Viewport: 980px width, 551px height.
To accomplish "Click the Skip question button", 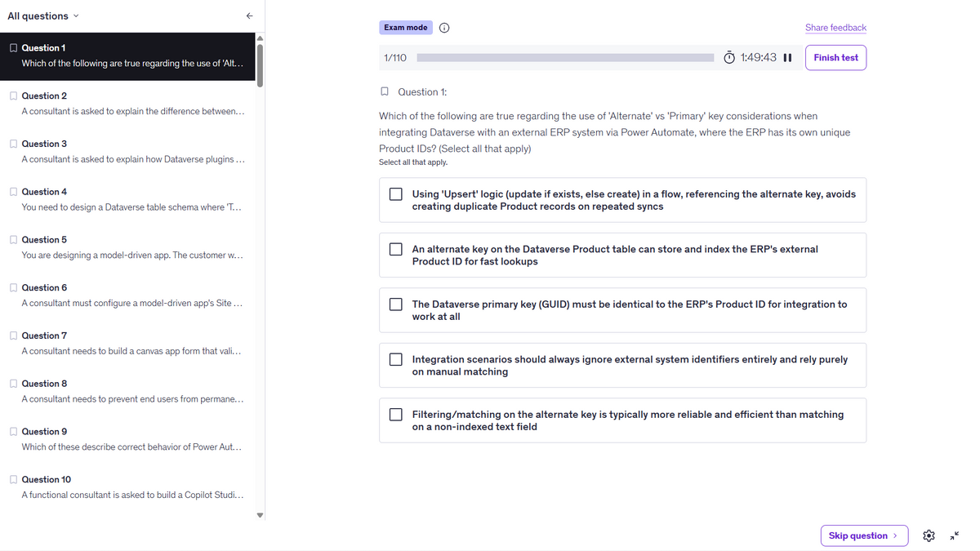I will [864, 535].
